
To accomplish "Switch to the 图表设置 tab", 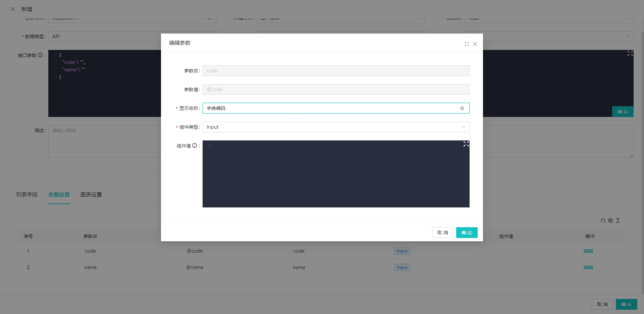I will (91, 195).
